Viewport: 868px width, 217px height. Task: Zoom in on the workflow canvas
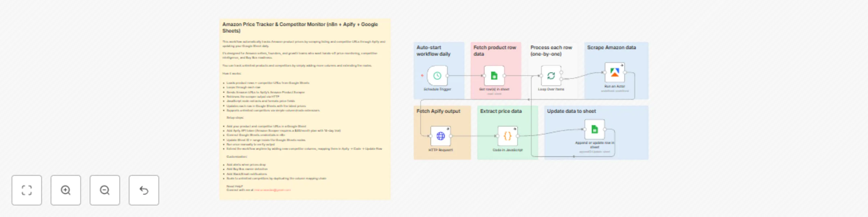tap(66, 190)
